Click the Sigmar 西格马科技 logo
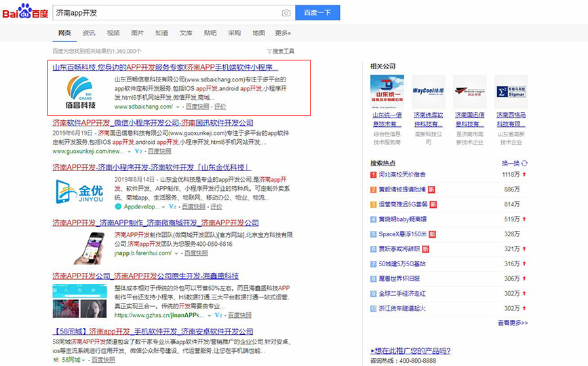The height and width of the screenshot is (366, 588). (x=511, y=91)
